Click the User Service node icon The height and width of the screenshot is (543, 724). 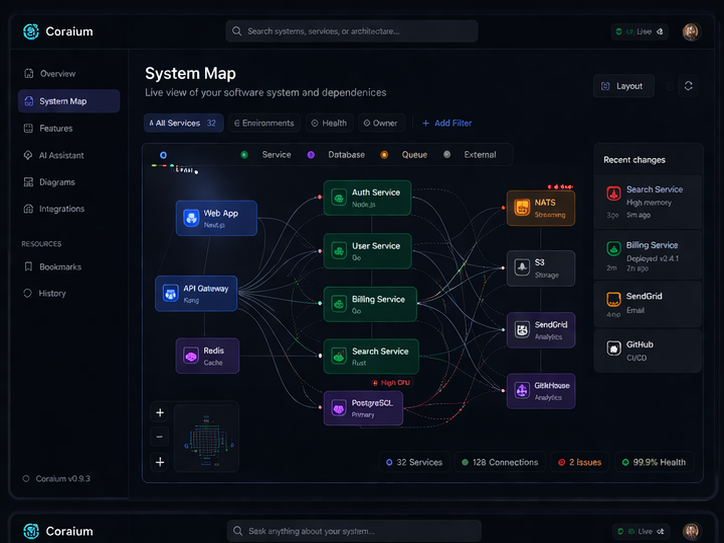point(339,251)
